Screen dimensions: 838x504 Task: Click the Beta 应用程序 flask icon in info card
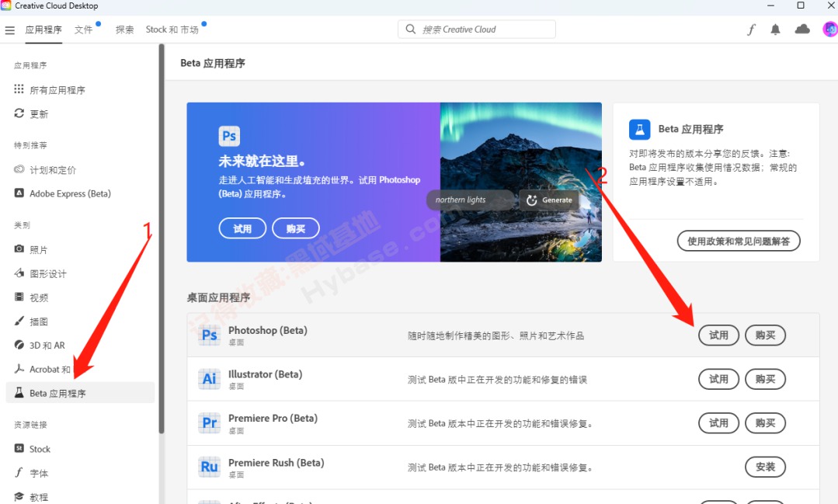(x=640, y=130)
